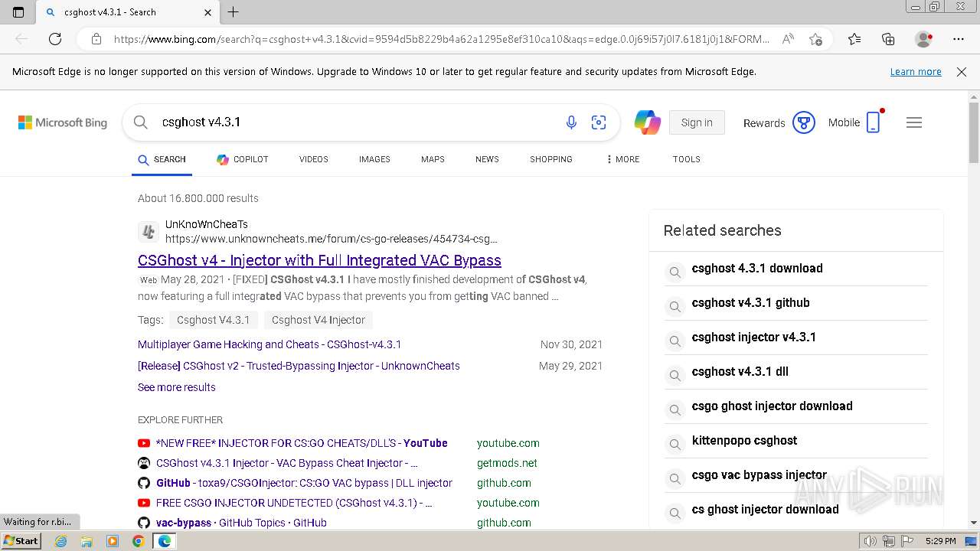The height and width of the screenshot is (551, 980).
Task: Switch to the VIDEOS tab
Action: pyautogui.click(x=314, y=159)
